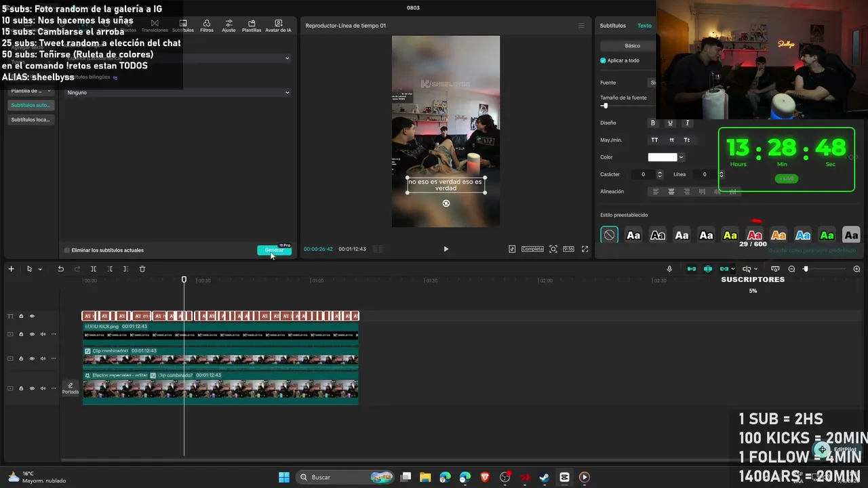The height and width of the screenshot is (488, 868).
Task: Open more options for bottom Efectos track
Action: click(x=54, y=388)
